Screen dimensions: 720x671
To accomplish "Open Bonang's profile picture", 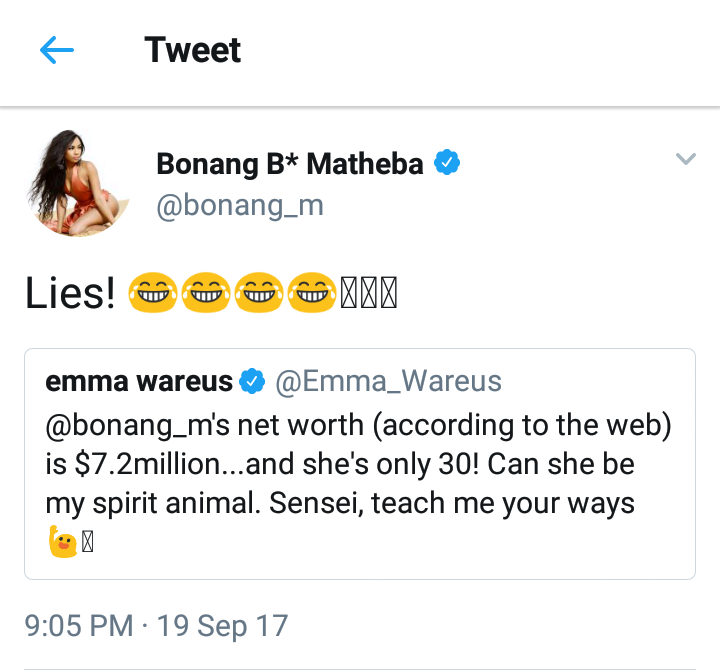I will click(79, 184).
